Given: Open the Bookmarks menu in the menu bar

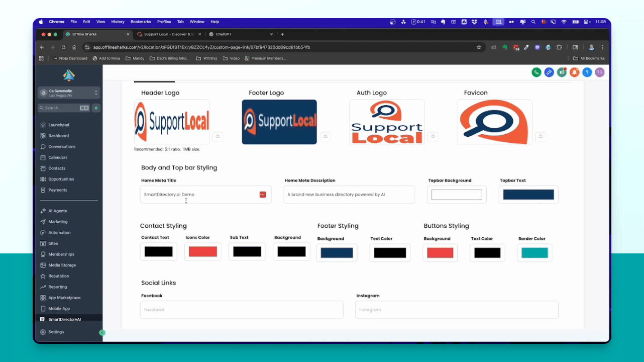Looking at the screenshot, I should click(x=141, y=22).
